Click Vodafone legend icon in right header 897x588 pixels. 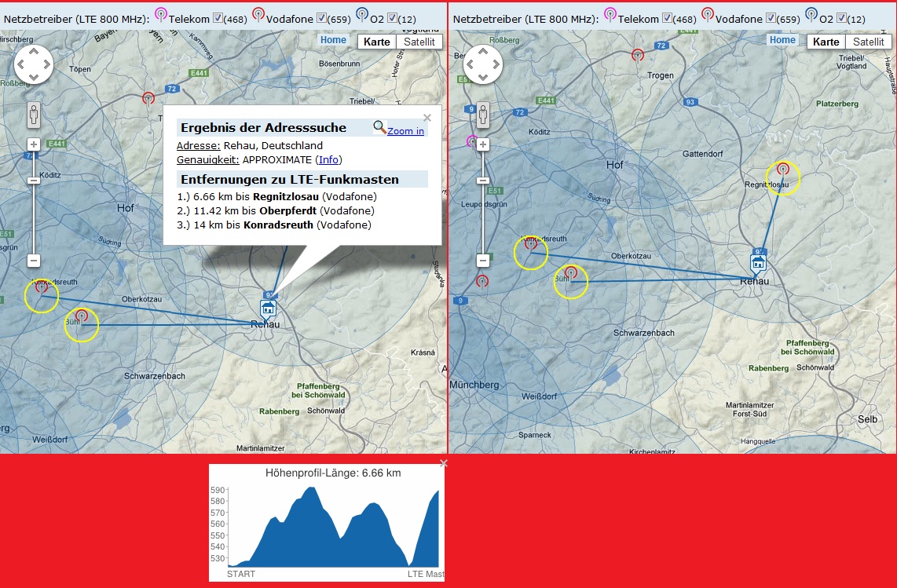pyautogui.click(x=708, y=15)
